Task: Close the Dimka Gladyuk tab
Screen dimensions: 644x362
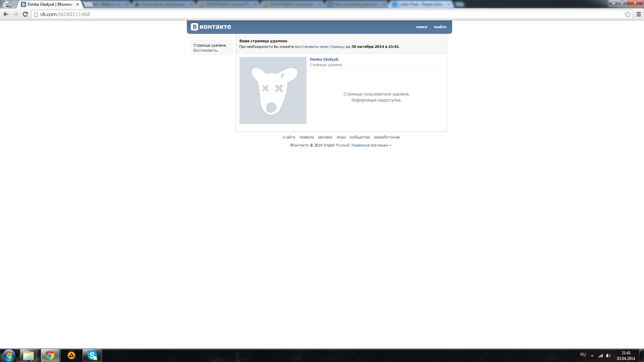Action: click(x=77, y=4)
